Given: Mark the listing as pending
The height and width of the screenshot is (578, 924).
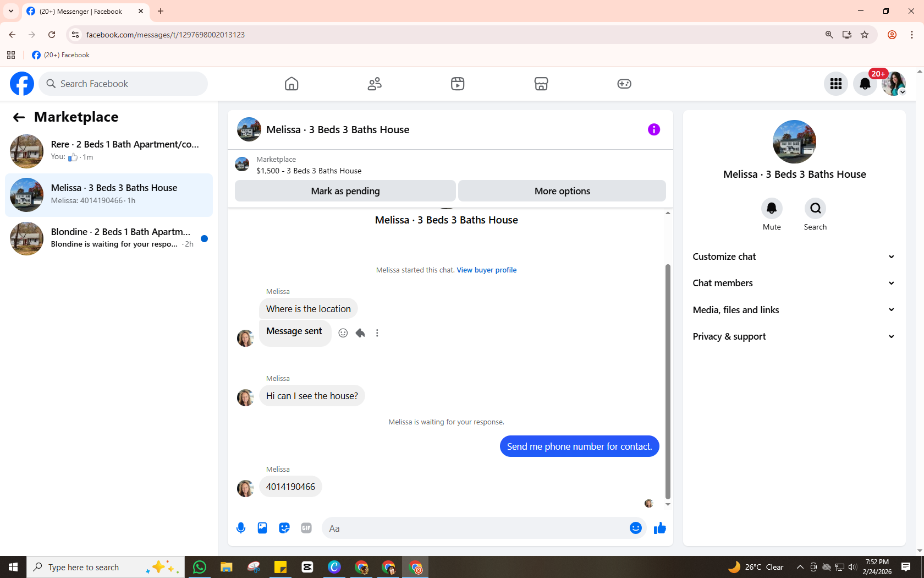Looking at the screenshot, I should [x=345, y=191].
